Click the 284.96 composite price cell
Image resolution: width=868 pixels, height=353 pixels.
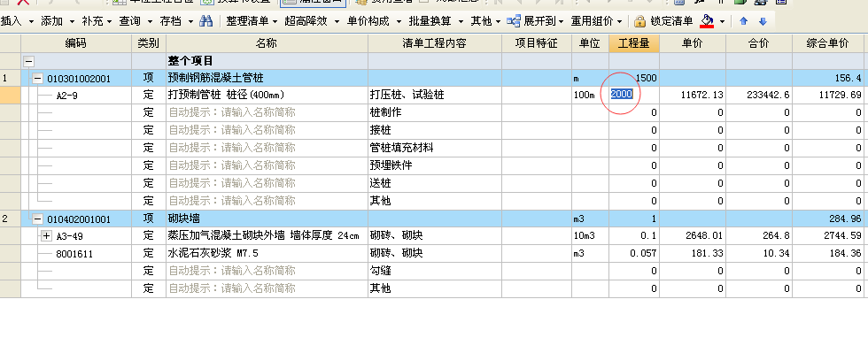[827, 219]
